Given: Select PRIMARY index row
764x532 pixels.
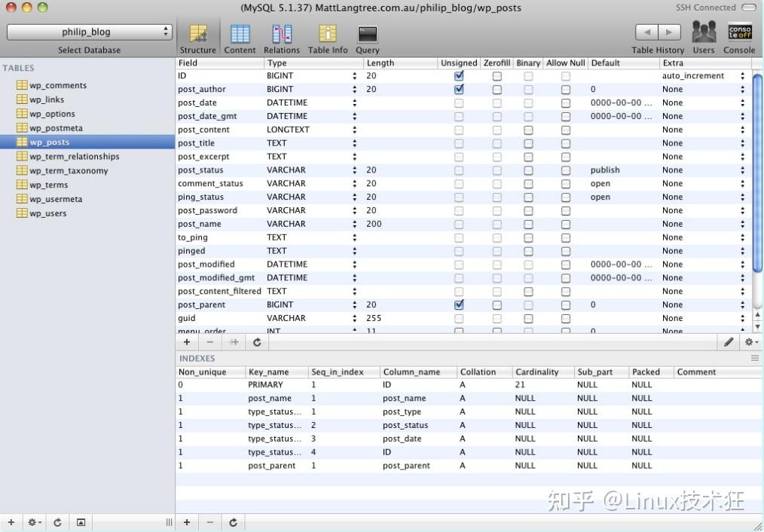Looking at the screenshot, I should (468, 385).
